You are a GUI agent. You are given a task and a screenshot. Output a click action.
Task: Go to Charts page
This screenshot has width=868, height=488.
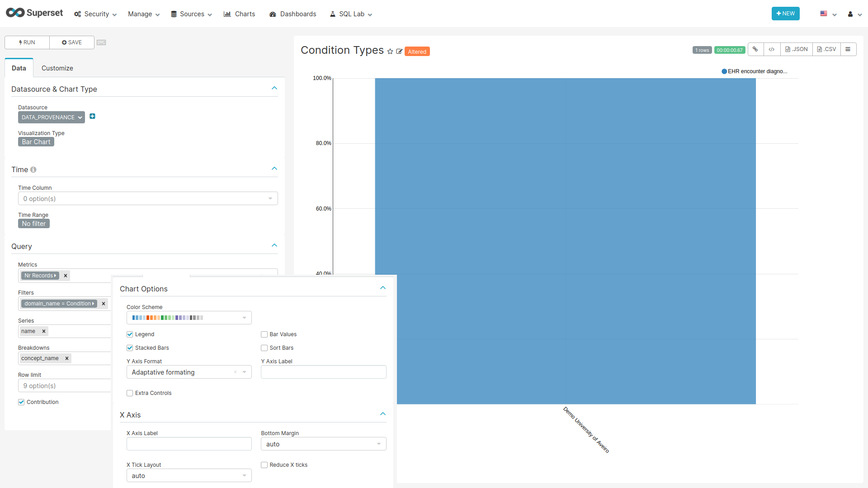pos(239,14)
